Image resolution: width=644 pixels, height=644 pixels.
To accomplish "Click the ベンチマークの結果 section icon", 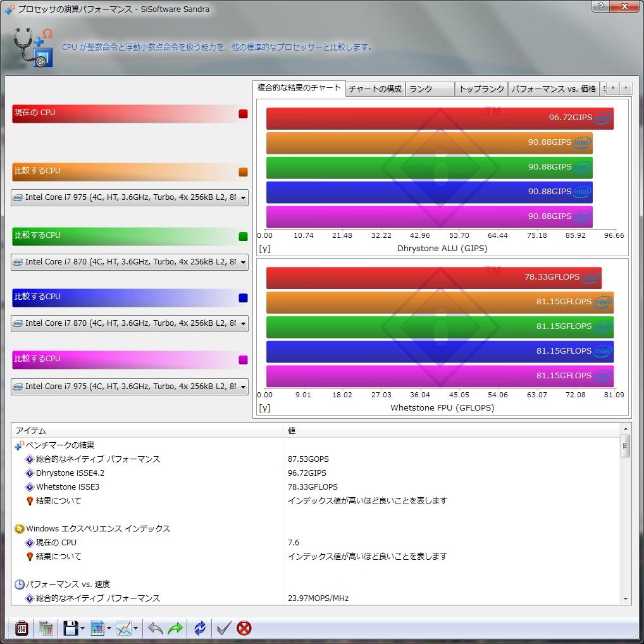I will 20,445.
